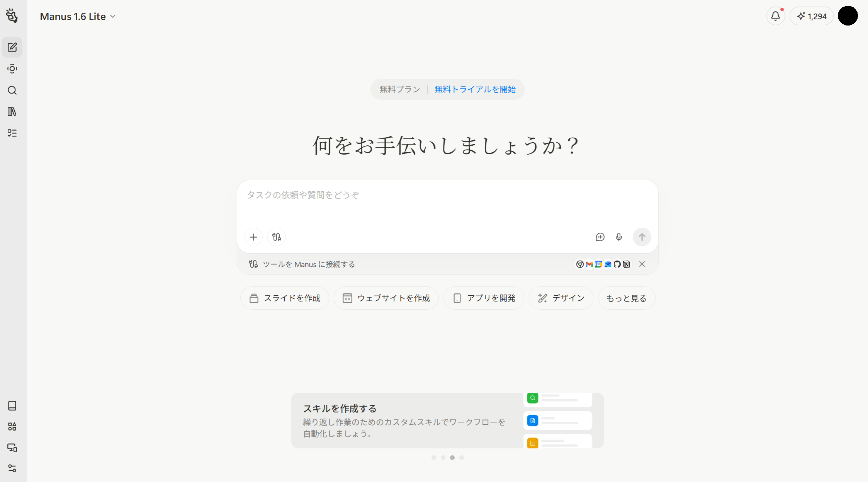Click the microphone voice input icon

[x=619, y=237]
